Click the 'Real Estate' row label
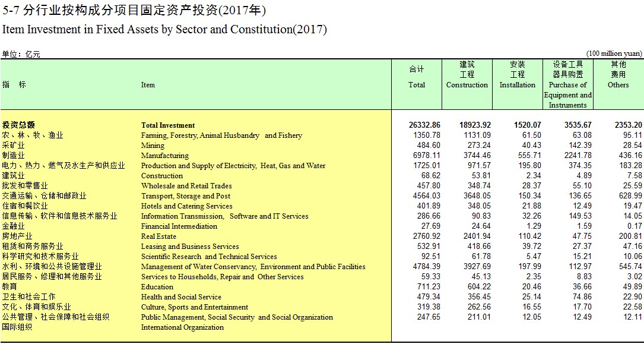644x363 pixels. tap(158, 236)
